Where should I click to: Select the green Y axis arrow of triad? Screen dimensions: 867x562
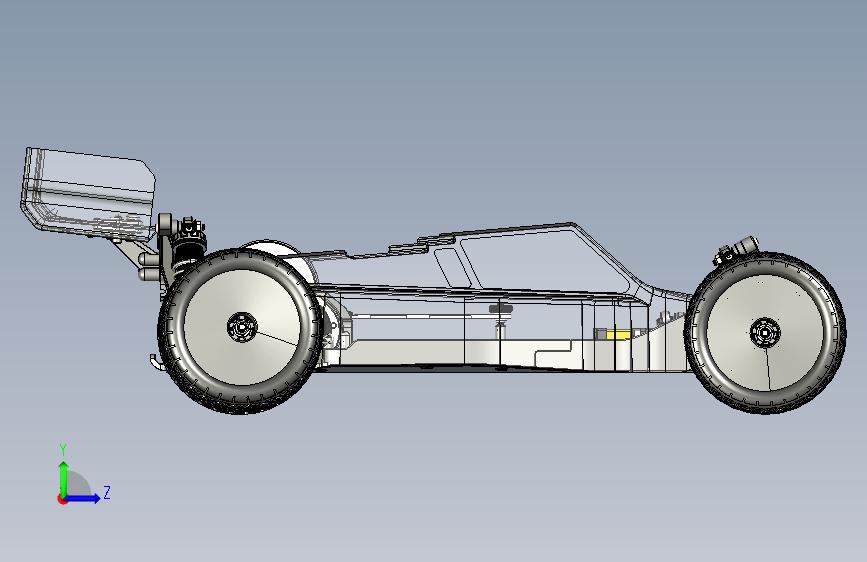coord(64,478)
